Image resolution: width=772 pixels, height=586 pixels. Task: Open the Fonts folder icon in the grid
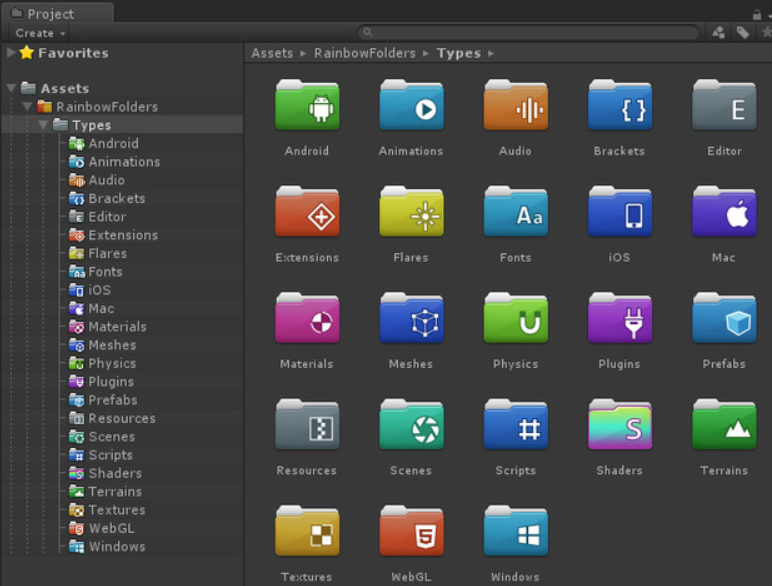pos(515,211)
